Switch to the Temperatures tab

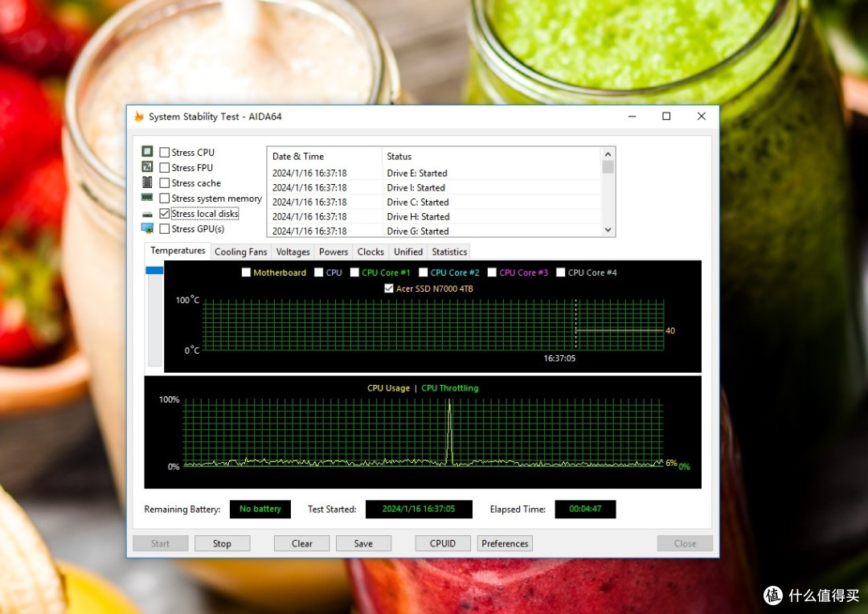click(178, 251)
